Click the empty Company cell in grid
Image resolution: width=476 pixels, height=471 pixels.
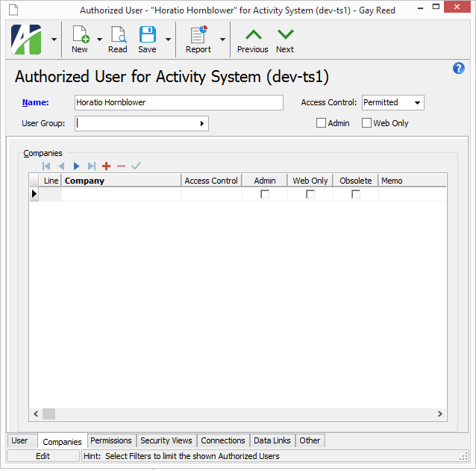122,194
